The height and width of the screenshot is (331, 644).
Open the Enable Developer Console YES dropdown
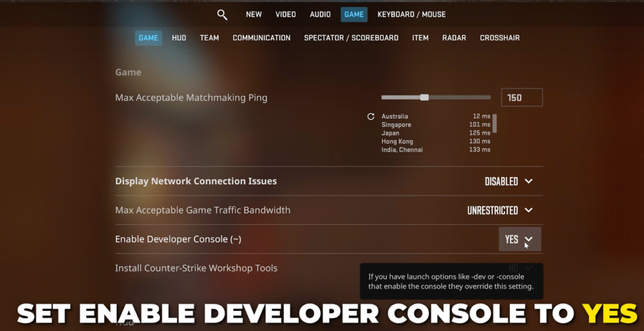[519, 239]
